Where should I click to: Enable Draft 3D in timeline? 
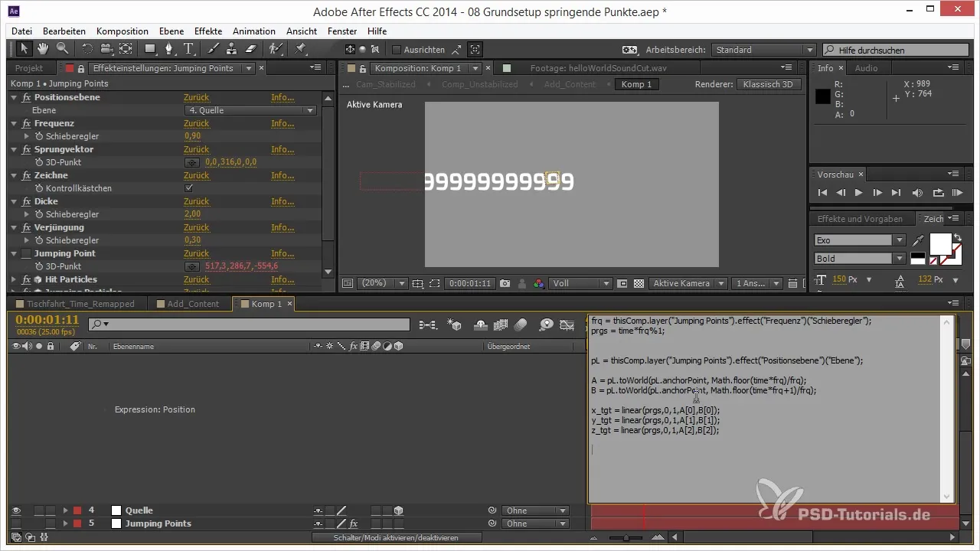tap(456, 324)
